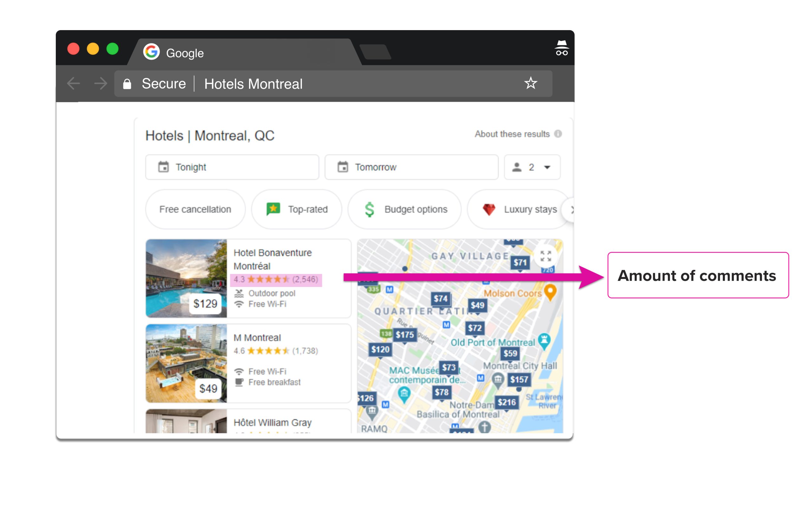Click the $72 map price marker

[x=475, y=329]
